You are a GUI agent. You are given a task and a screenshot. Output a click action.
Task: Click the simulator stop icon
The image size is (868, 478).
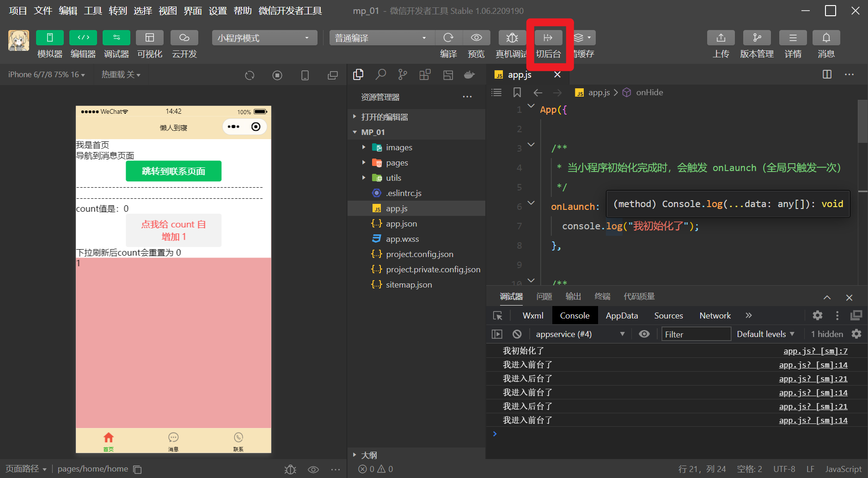point(277,75)
